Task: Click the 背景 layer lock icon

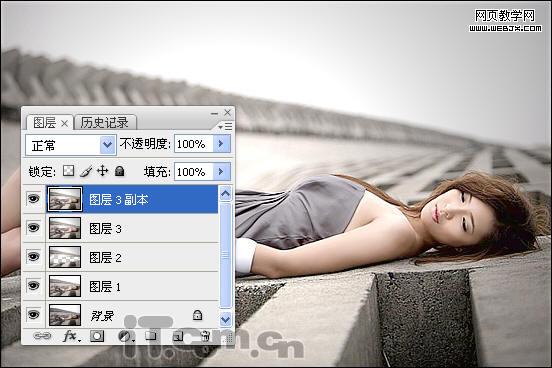Action: point(197,314)
